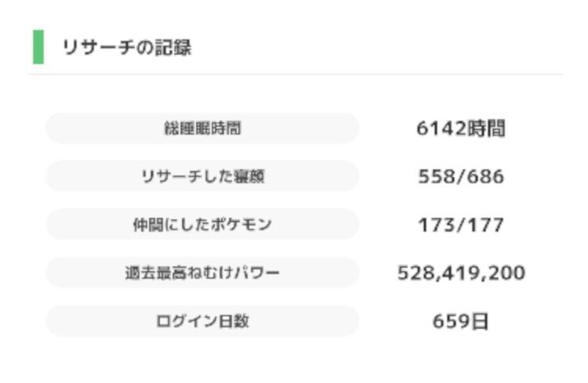Click the 686 total sleep styles number

click(x=485, y=176)
